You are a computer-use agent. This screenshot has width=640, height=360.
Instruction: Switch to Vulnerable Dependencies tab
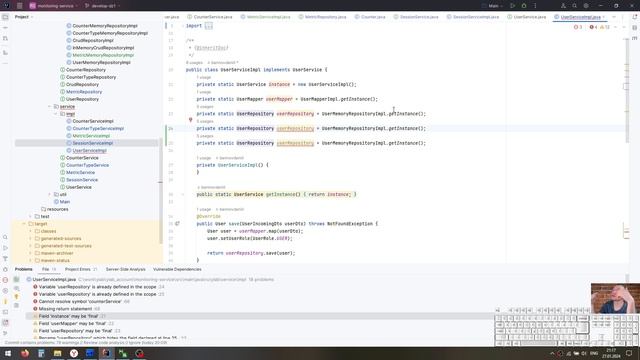pyautogui.click(x=177, y=269)
